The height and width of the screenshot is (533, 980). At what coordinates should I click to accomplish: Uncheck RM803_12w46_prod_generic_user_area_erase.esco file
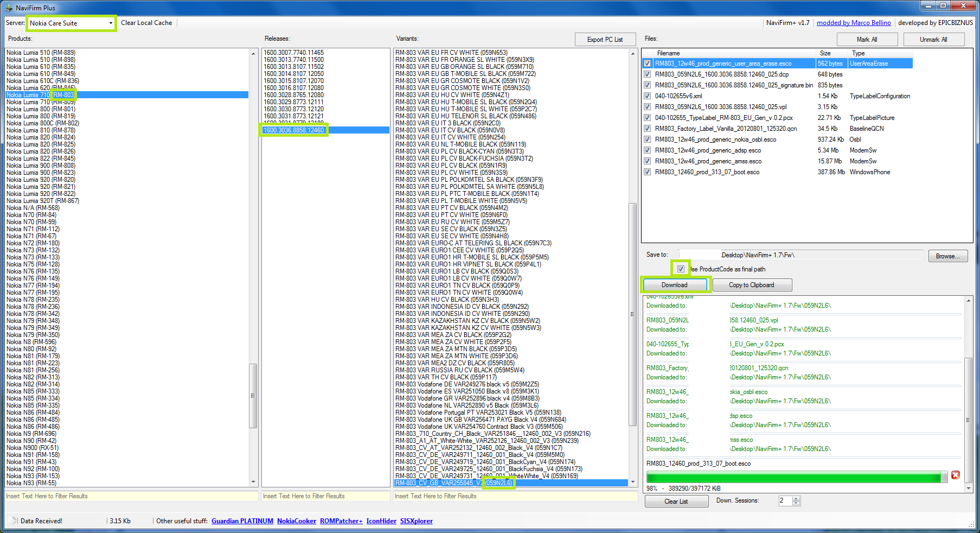[x=647, y=64]
